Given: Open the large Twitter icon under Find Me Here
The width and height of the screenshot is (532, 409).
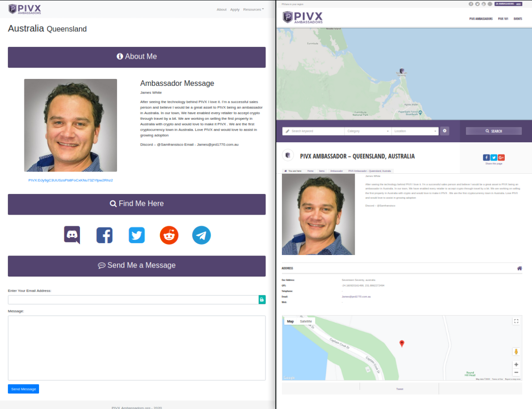Looking at the screenshot, I should [137, 235].
